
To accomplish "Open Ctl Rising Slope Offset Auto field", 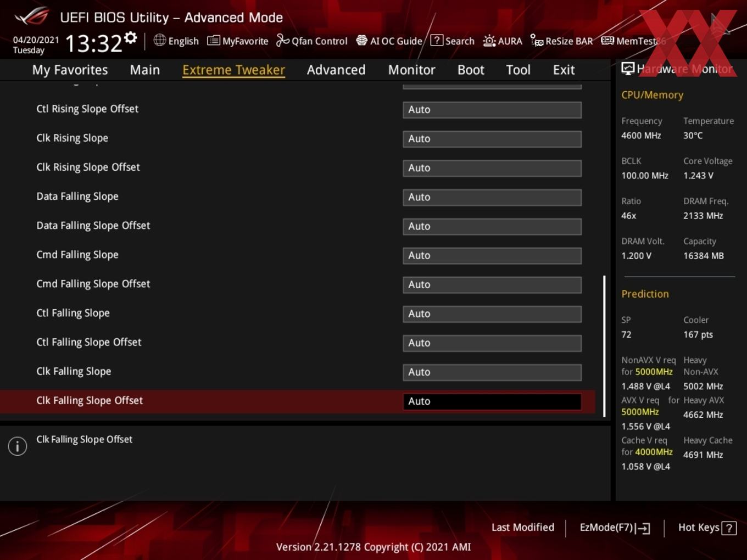I will pos(492,110).
